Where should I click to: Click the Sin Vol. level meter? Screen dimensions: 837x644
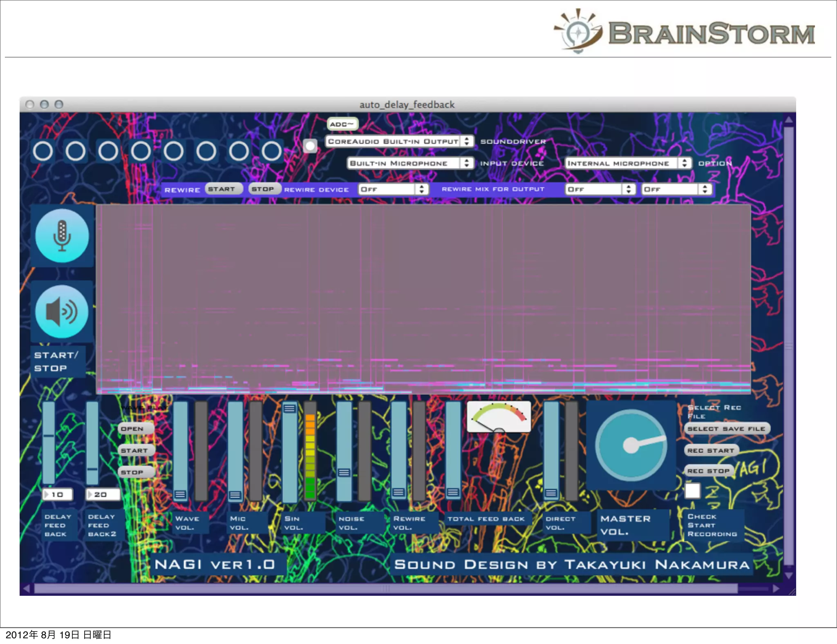click(310, 452)
